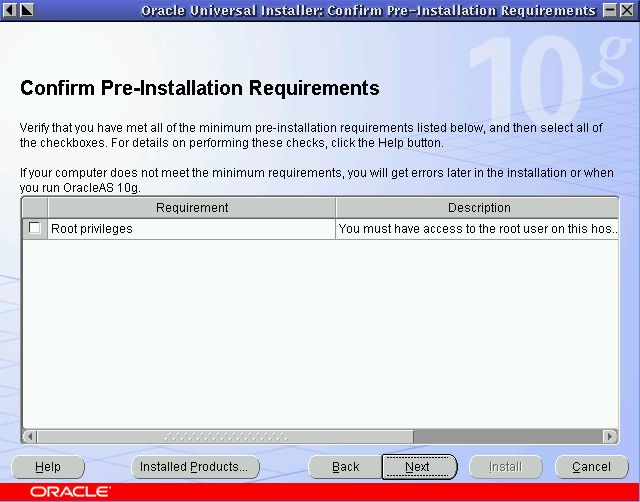Click the title bar pin arrow icon
The height and width of the screenshot is (502, 640).
tap(27, 10)
